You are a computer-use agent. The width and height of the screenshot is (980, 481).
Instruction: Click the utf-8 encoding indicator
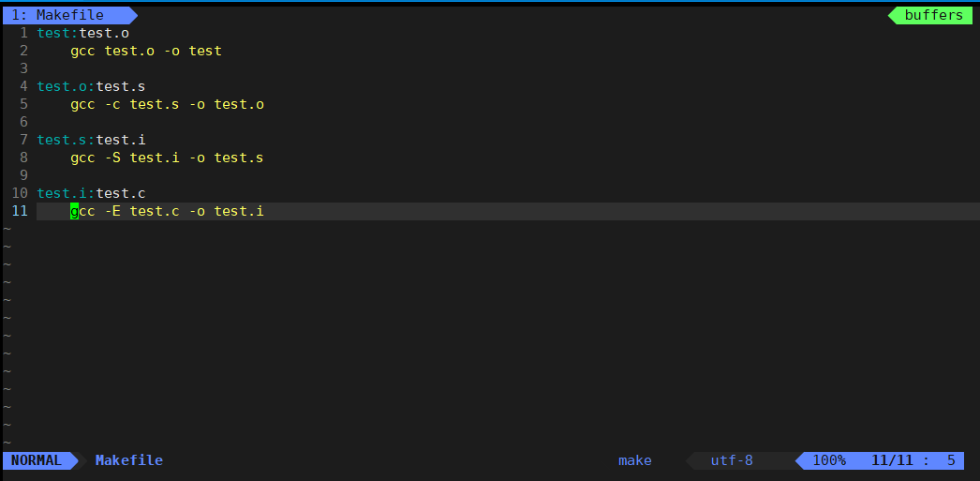[732, 460]
